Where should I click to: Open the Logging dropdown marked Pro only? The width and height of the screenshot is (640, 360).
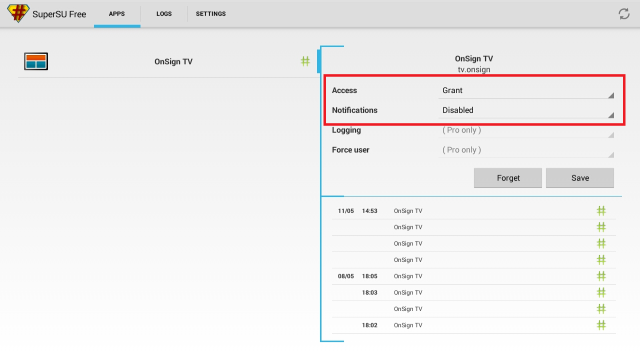527,131
